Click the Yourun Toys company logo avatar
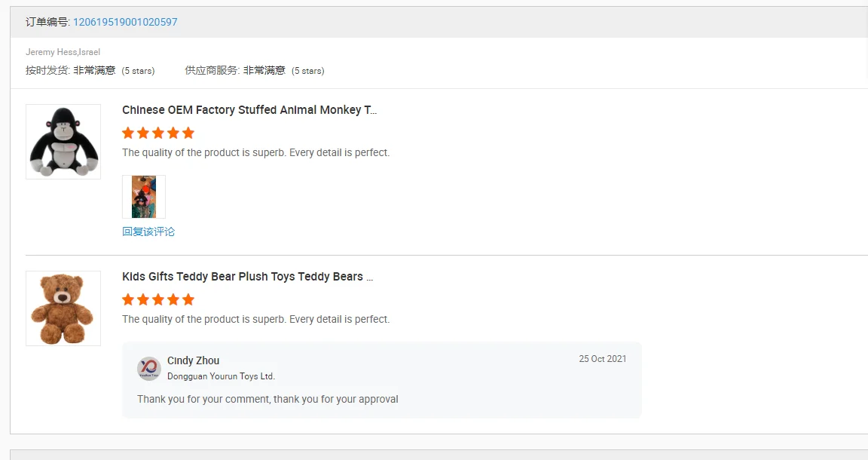 149,368
